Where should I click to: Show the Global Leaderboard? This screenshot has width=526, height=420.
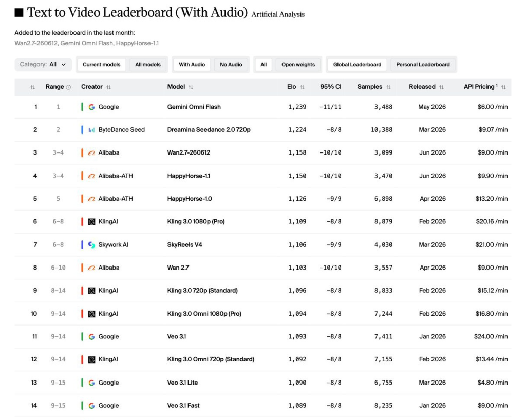(357, 64)
